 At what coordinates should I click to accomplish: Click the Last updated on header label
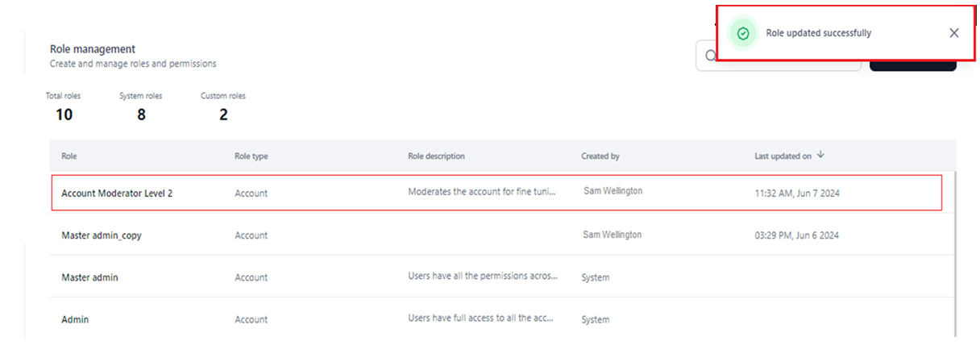(x=782, y=156)
